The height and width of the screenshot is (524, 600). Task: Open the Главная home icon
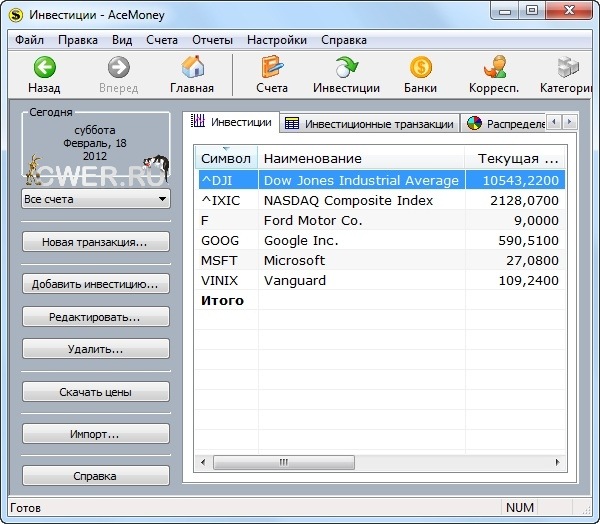[x=191, y=68]
